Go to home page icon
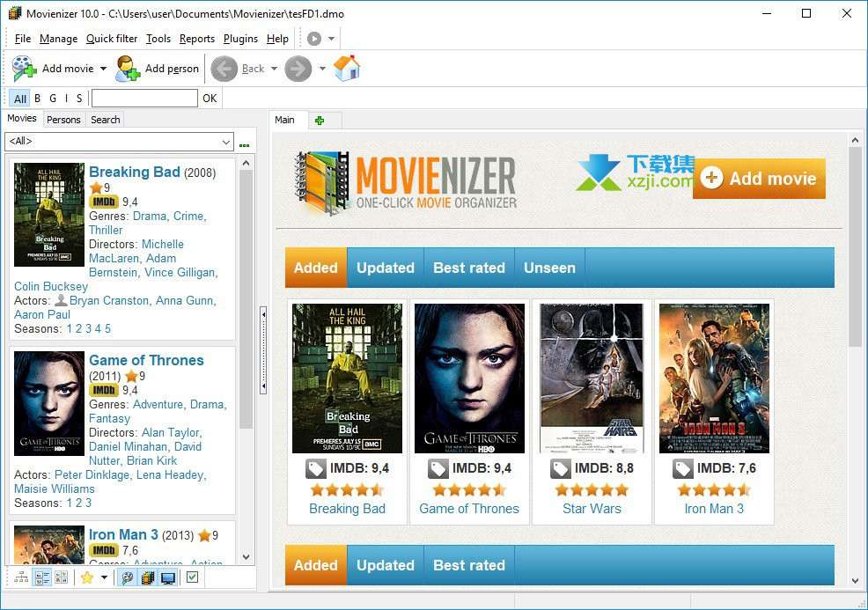 pos(347,69)
